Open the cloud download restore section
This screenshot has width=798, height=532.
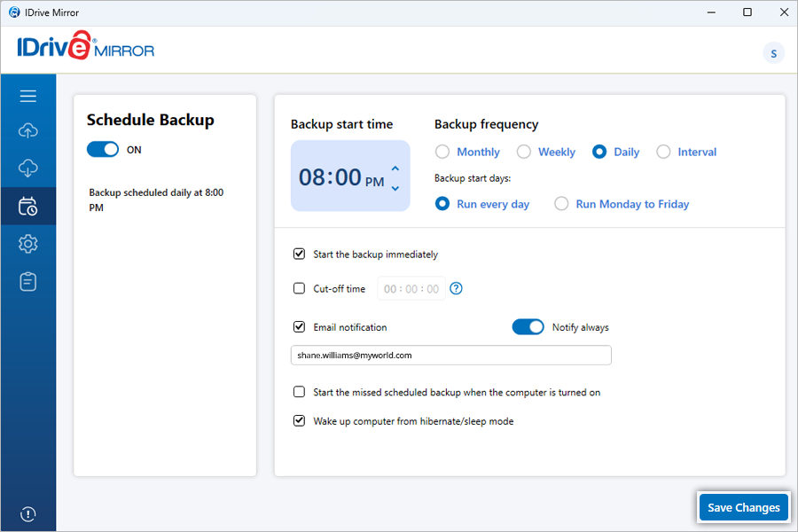click(27, 168)
